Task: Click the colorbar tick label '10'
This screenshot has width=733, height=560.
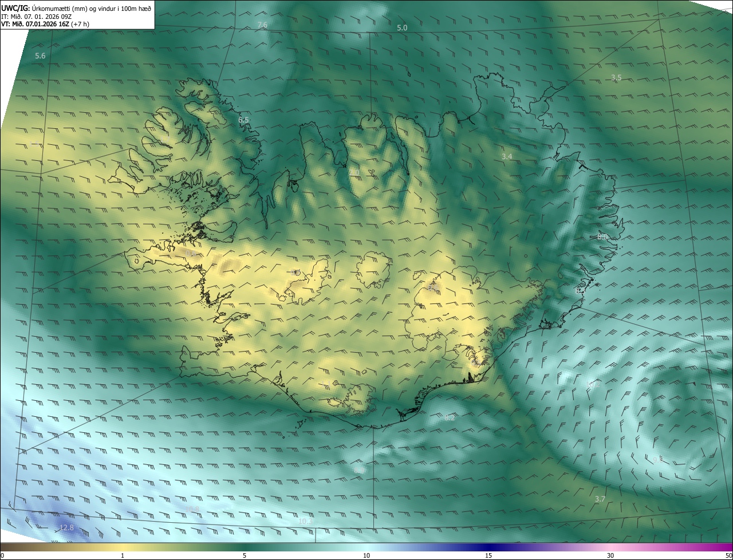Action: (366, 556)
